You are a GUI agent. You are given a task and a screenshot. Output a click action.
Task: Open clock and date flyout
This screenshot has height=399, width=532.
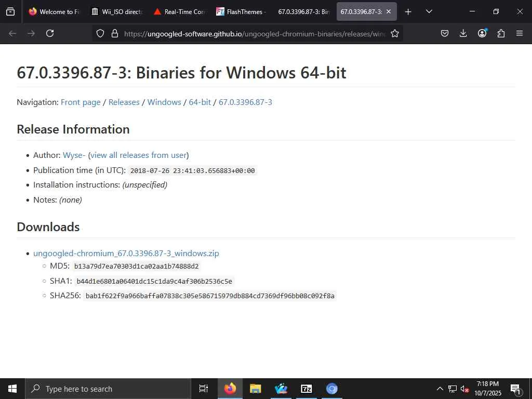coord(487,389)
